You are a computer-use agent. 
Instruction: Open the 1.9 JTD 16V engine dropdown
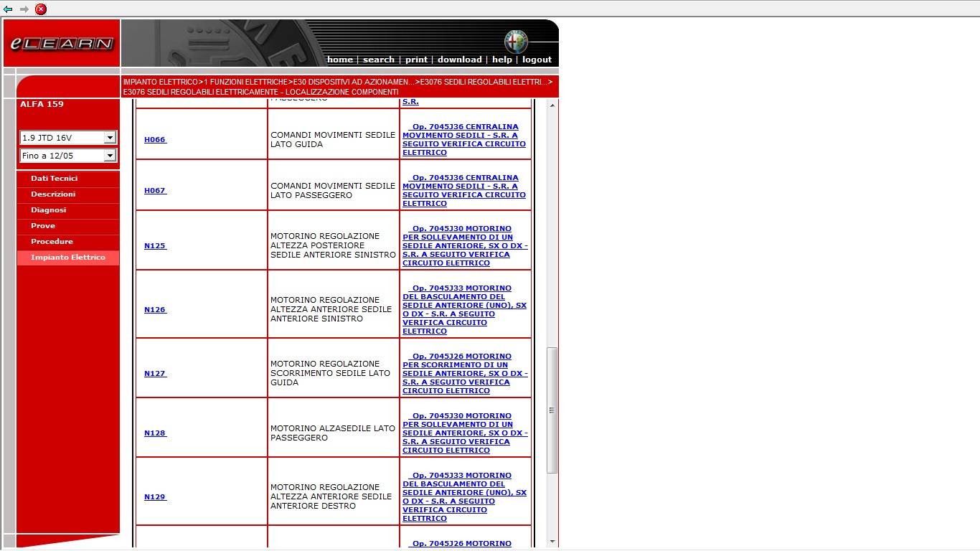(68, 137)
